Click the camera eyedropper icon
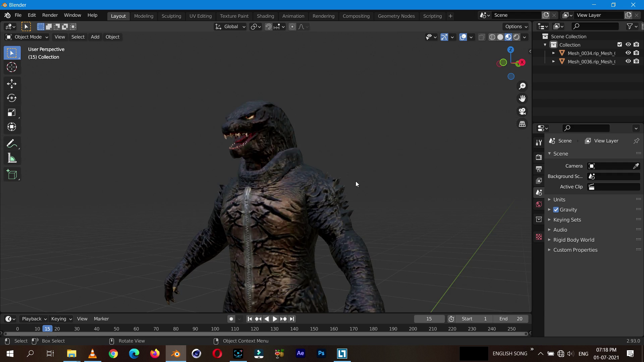644x362 pixels. pyautogui.click(x=636, y=166)
